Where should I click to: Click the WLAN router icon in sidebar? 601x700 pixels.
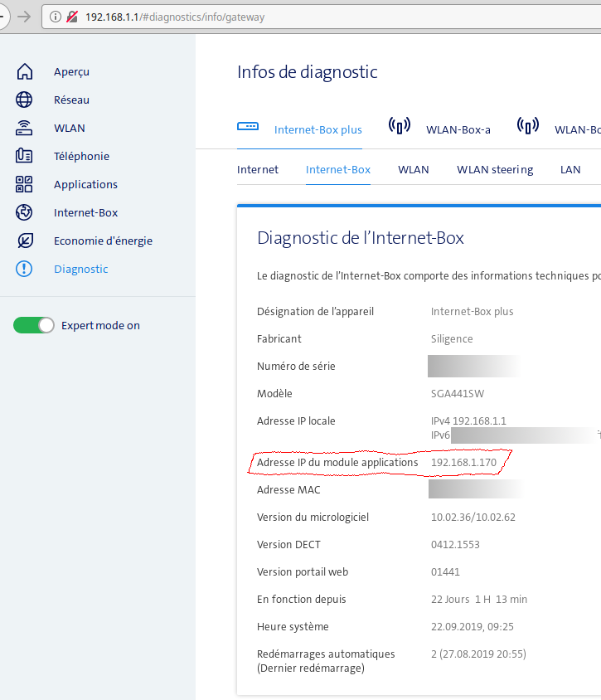25,129
